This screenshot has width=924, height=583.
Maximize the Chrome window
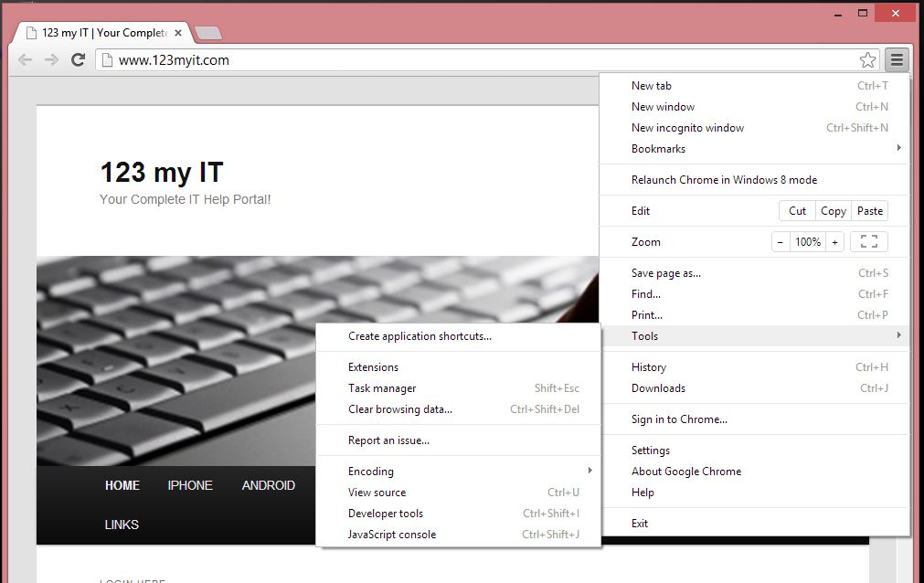pyautogui.click(x=863, y=13)
